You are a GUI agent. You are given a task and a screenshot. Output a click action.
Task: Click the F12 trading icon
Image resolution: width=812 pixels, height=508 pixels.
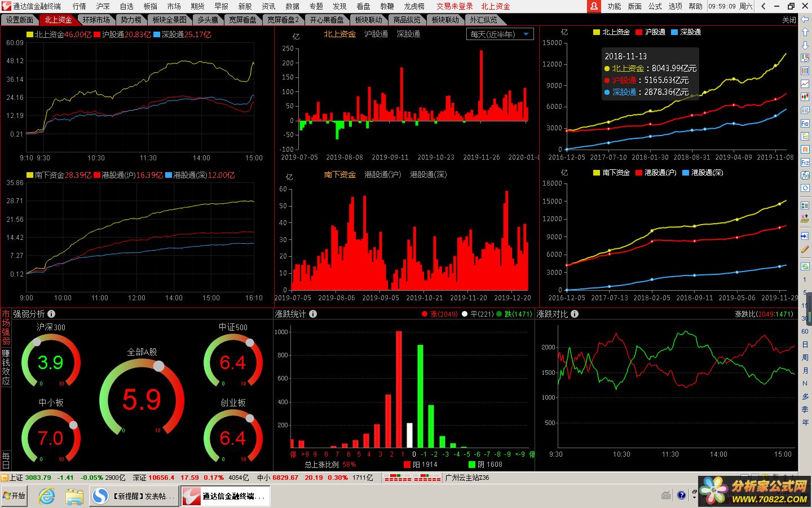click(x=805, y=162)
